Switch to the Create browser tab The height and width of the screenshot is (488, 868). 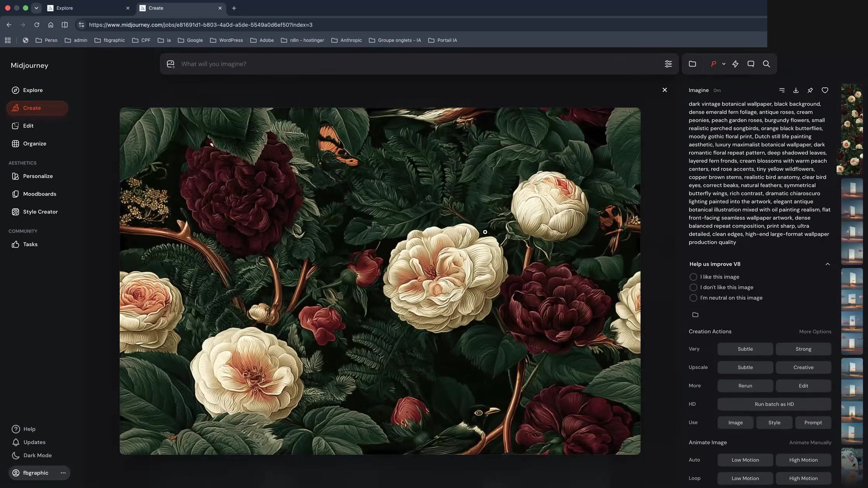181,8
